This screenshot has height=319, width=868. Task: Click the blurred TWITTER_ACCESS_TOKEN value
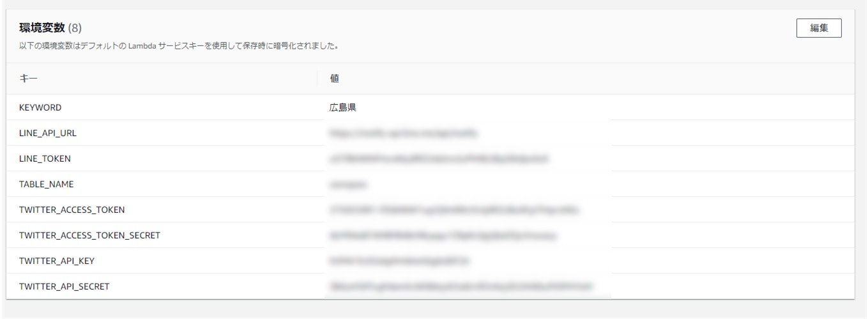455,210
